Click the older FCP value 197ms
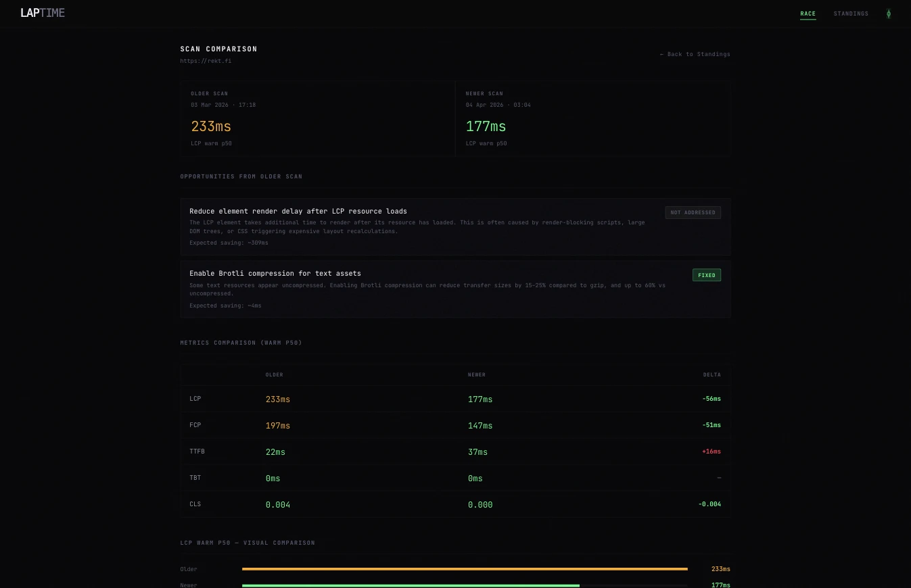911x588 pixels. pyautogui.click(x=278, y=426)
